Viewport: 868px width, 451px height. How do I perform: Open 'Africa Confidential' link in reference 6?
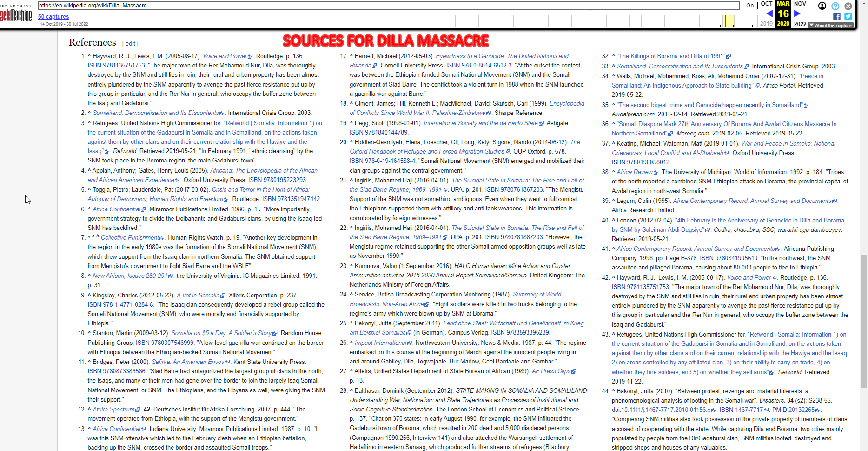point(119,209)
